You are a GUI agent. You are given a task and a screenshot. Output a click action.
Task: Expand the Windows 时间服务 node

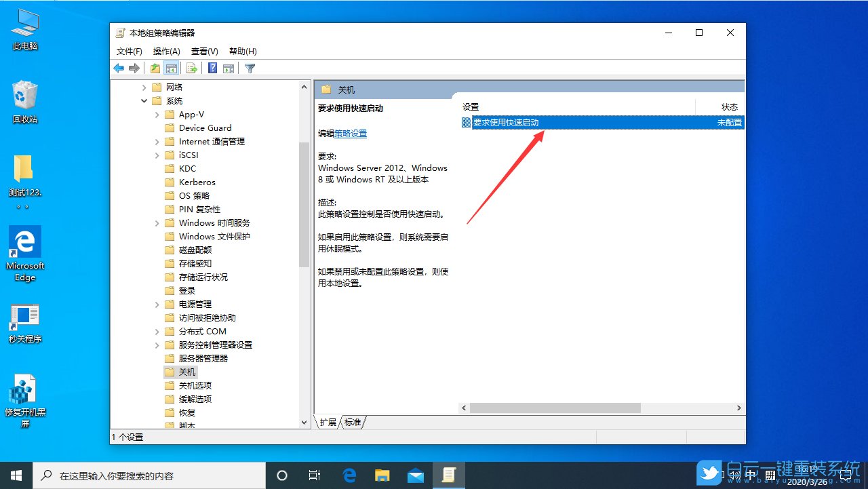point(157,222)
